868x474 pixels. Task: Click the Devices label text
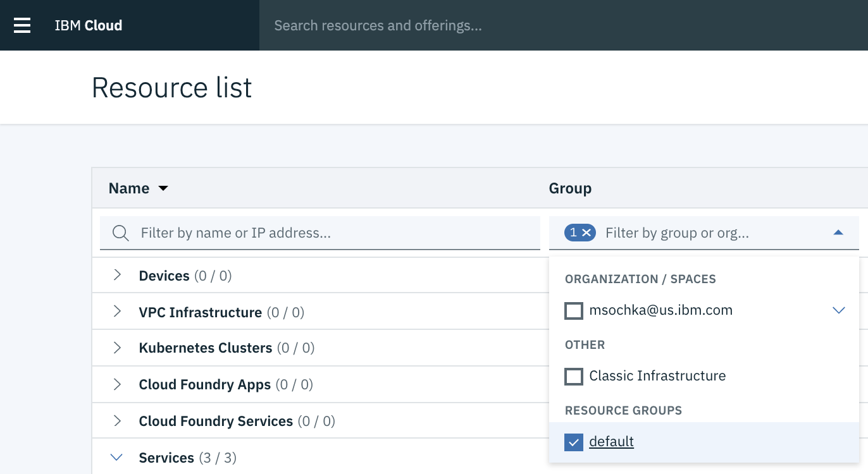(x=164, y=276)
